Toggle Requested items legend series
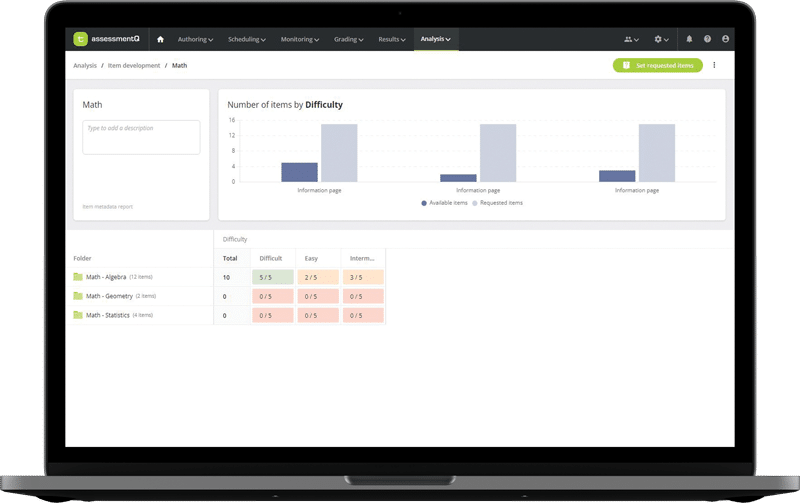The width and height of the screenshot is (800, 503). tap(497, 203)
